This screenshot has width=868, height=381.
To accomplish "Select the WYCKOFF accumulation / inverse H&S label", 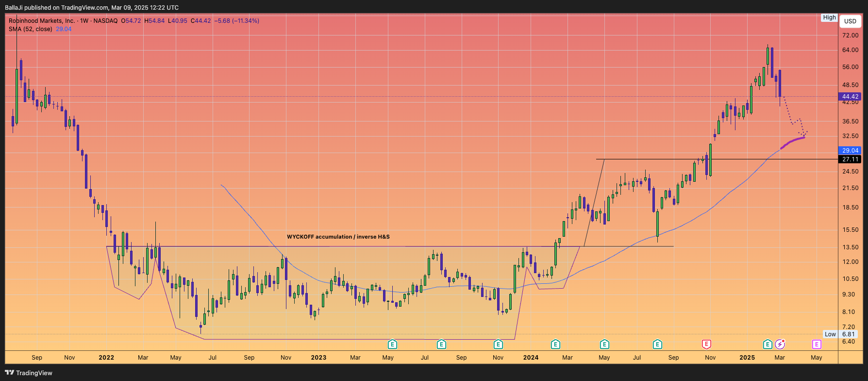I will click(x=338, y=237).
